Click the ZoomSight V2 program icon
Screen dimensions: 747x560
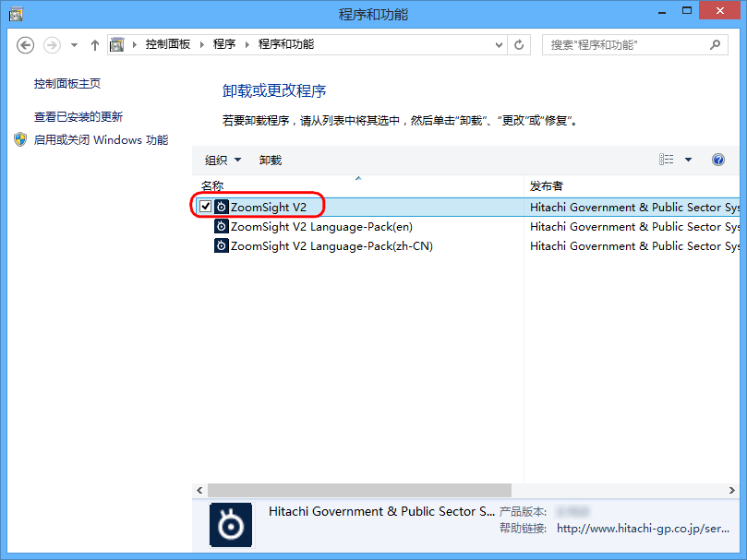[222, 208]
